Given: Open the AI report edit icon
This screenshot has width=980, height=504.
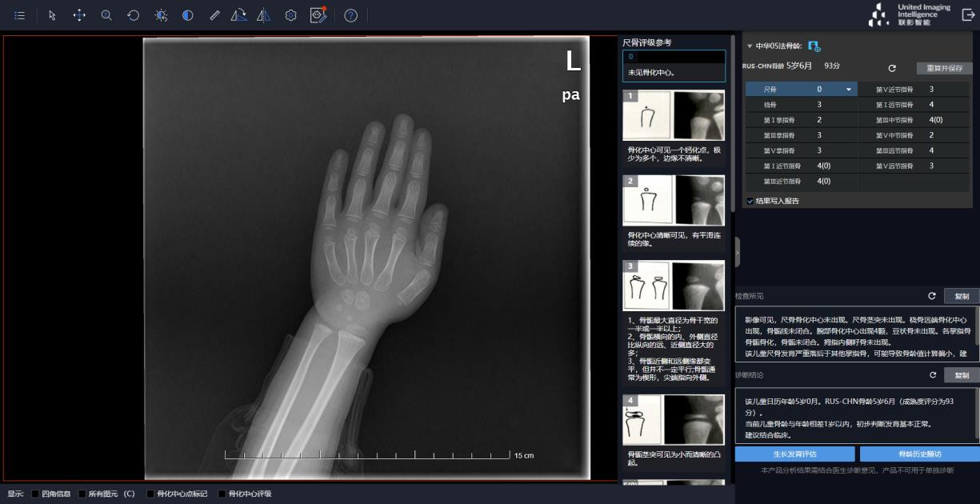Looking at the screenshot, I should [318, 14].
